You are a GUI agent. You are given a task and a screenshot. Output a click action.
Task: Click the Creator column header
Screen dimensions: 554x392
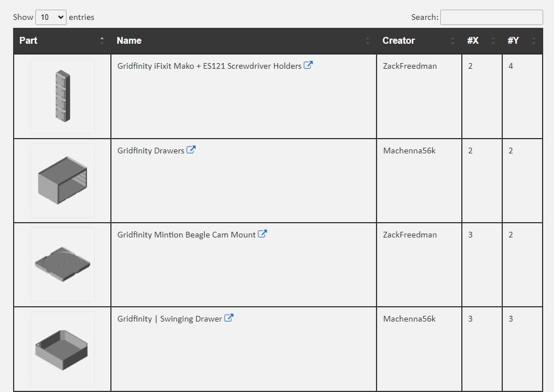point(419,41)
